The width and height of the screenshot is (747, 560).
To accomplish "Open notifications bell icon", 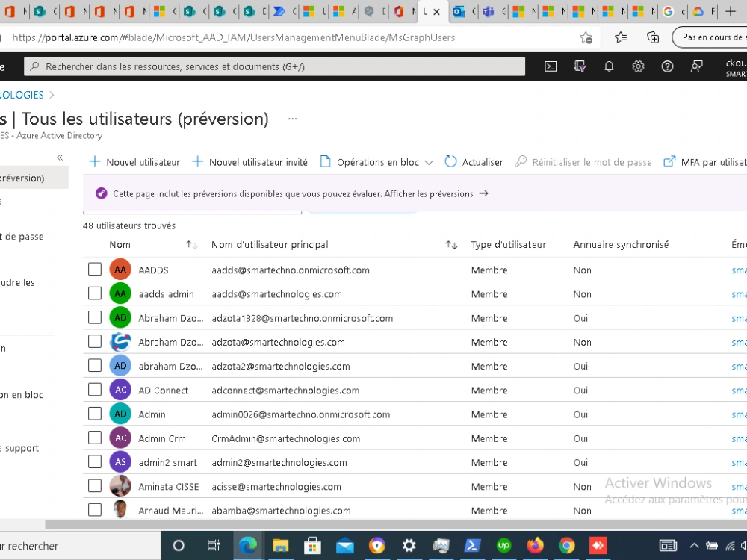I will pos(609,66).
